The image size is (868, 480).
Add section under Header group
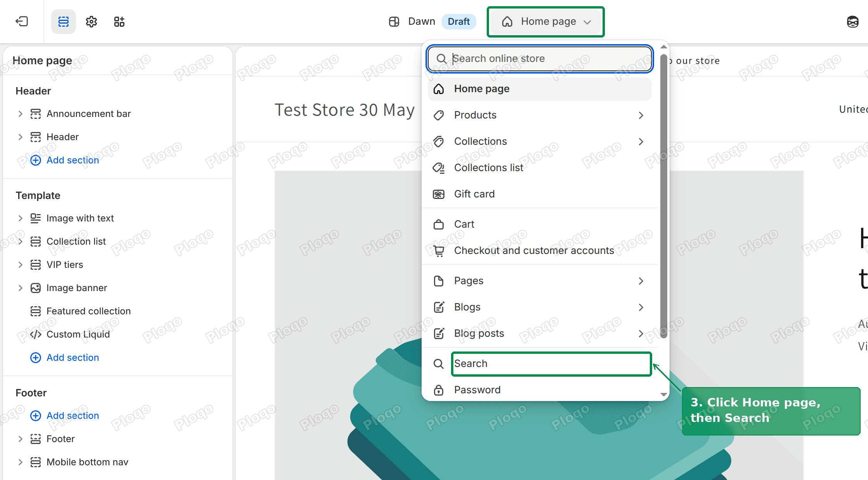(x=65, y=160)
